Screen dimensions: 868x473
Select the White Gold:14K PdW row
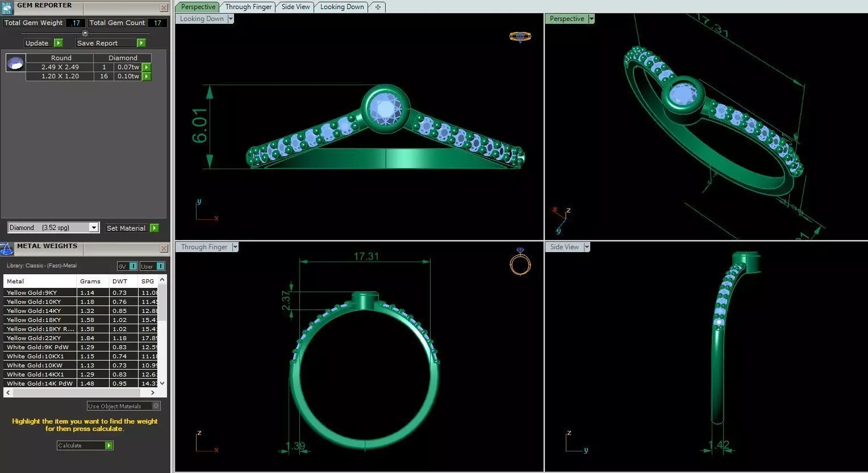[81, 383]
